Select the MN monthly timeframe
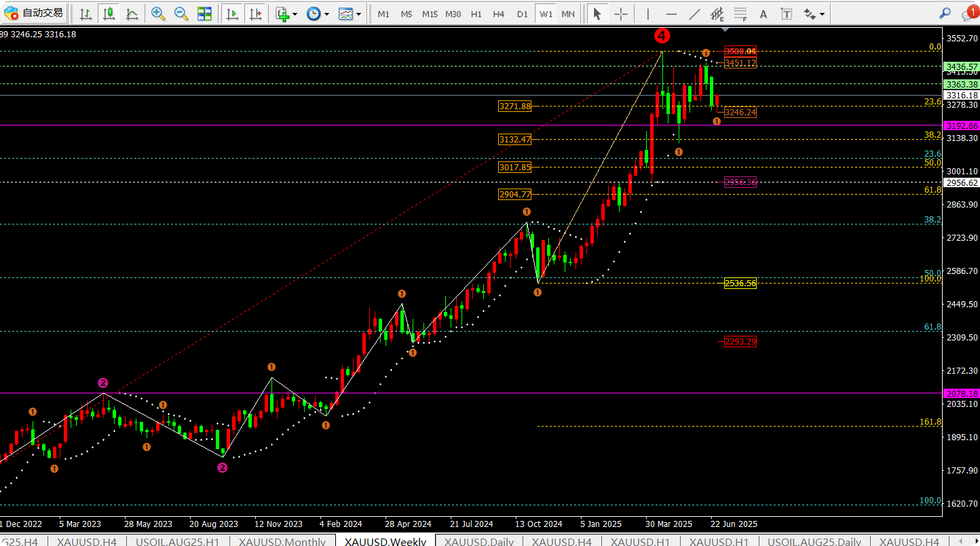 [x=568, y=14]
